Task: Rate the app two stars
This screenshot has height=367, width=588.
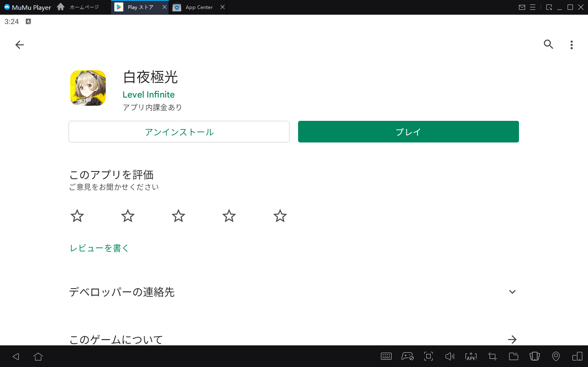Action: pyautogui.click(x=128, y=216)
